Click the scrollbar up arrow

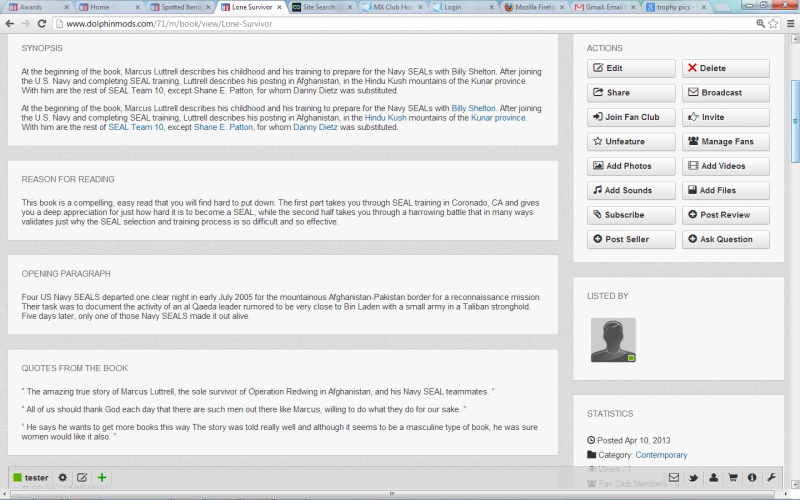pyautogui.click(x=795, y=39)
